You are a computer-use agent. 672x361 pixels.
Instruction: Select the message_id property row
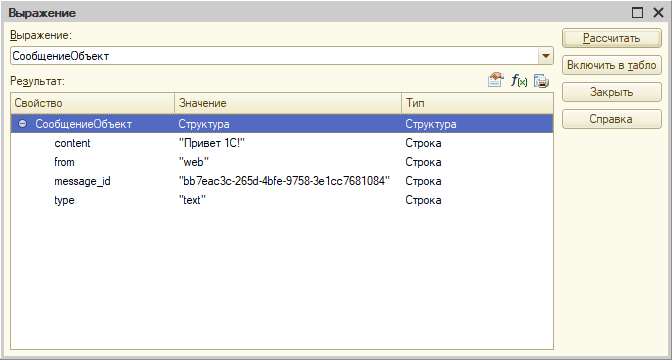click(282, 181)
